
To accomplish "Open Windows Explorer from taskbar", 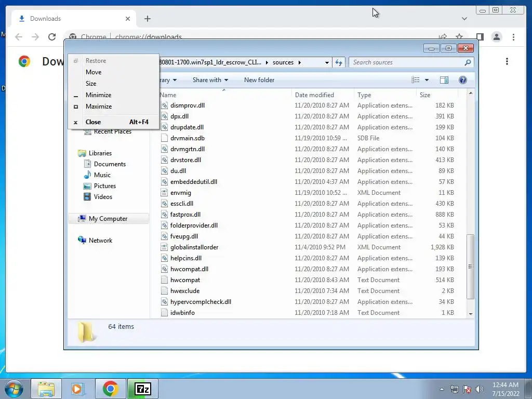I will 46,389.
